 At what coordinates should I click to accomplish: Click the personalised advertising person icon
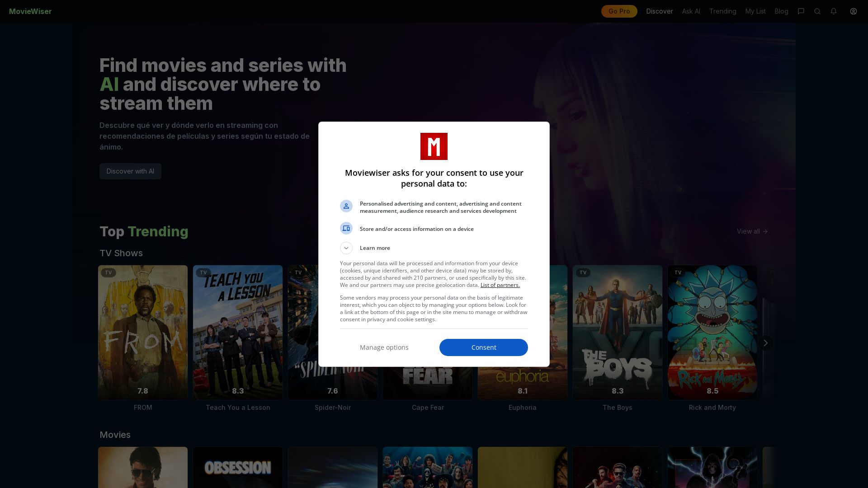point(346,206)
